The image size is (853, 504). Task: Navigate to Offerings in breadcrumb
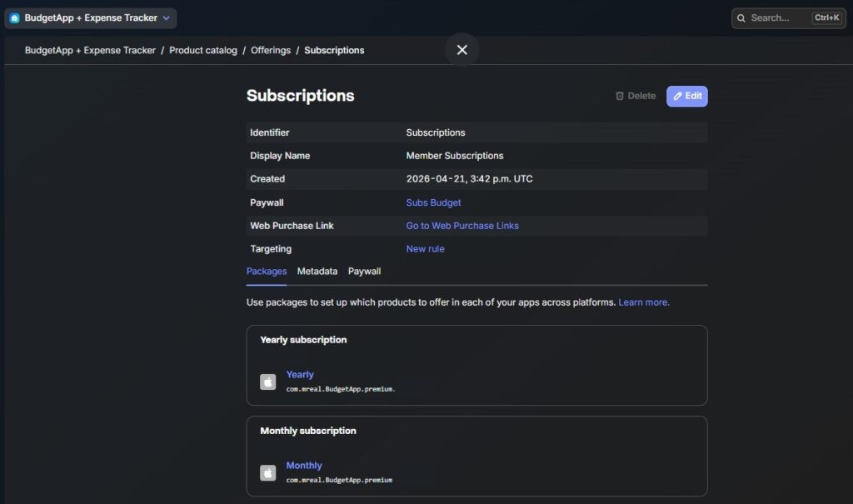(271, 50)
